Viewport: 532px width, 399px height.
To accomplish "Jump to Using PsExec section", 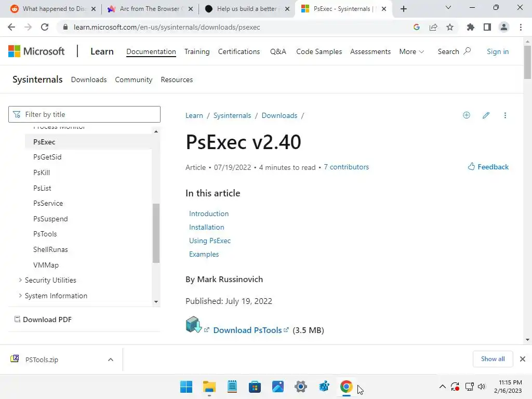I will 210,241.
